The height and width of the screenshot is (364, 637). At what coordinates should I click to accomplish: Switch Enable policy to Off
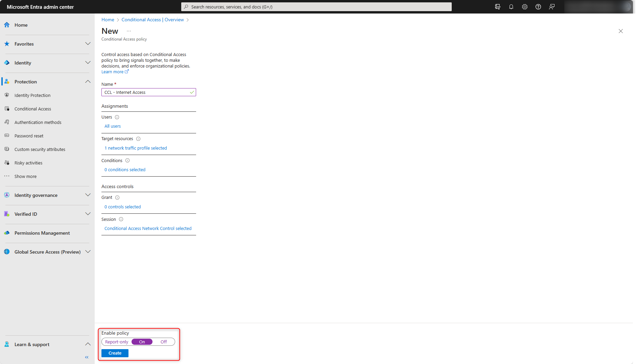(164, 342)
